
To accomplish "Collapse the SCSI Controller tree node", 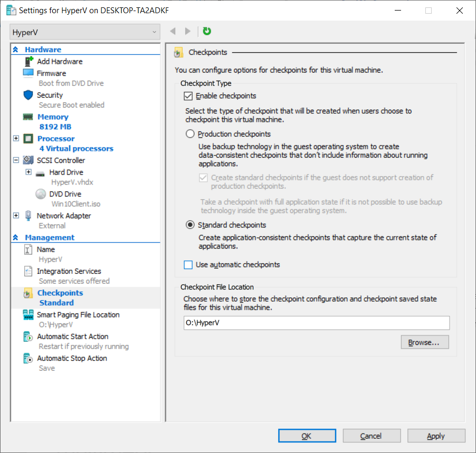I will (16, 160).
